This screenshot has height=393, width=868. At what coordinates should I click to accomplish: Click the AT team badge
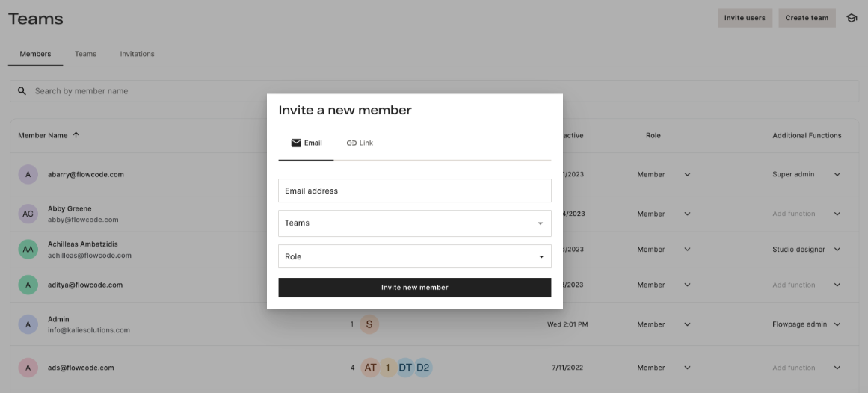[x=369, y=368]
